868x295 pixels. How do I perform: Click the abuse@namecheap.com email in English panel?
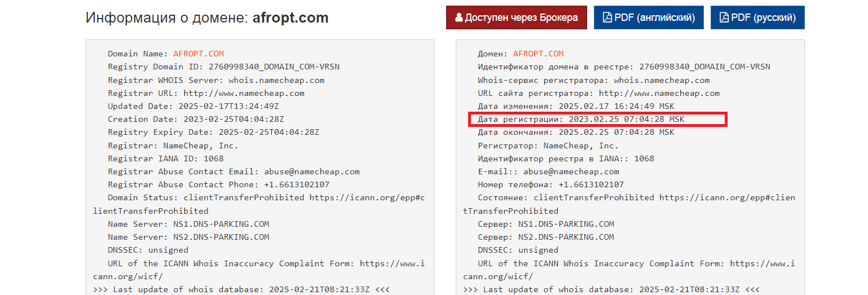tap(308, 171)
